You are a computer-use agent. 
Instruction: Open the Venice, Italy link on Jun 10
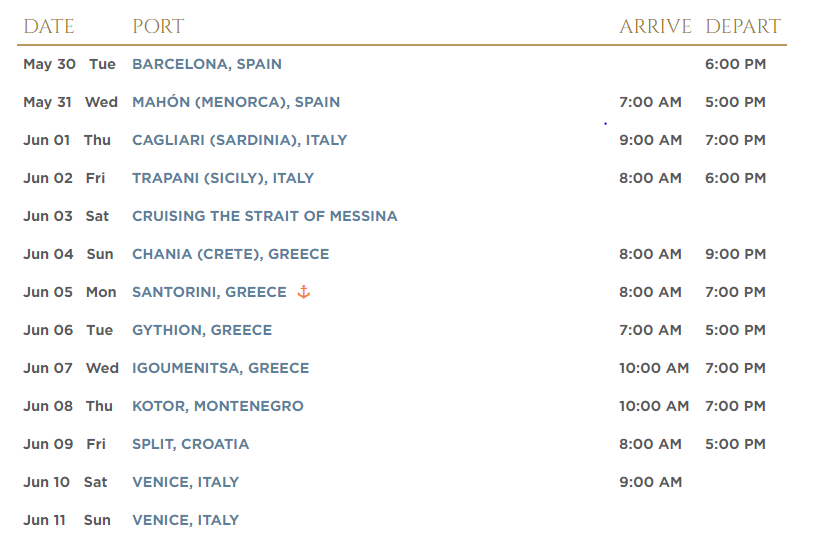[185, 482]
